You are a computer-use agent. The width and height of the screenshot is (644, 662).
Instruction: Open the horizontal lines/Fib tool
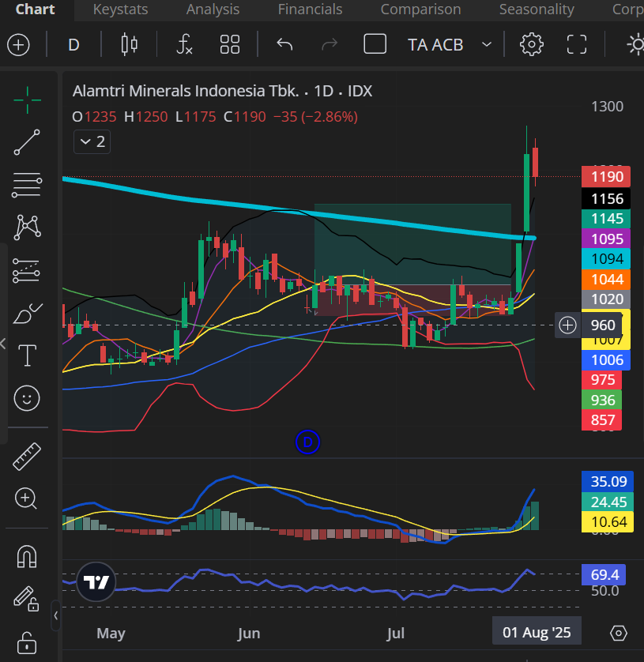(27, 185)
